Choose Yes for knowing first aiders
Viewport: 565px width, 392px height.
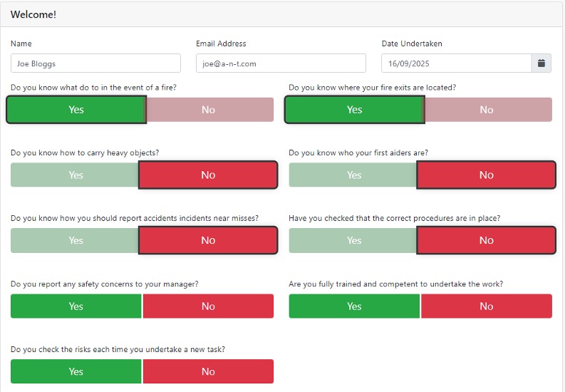[353, 175]
